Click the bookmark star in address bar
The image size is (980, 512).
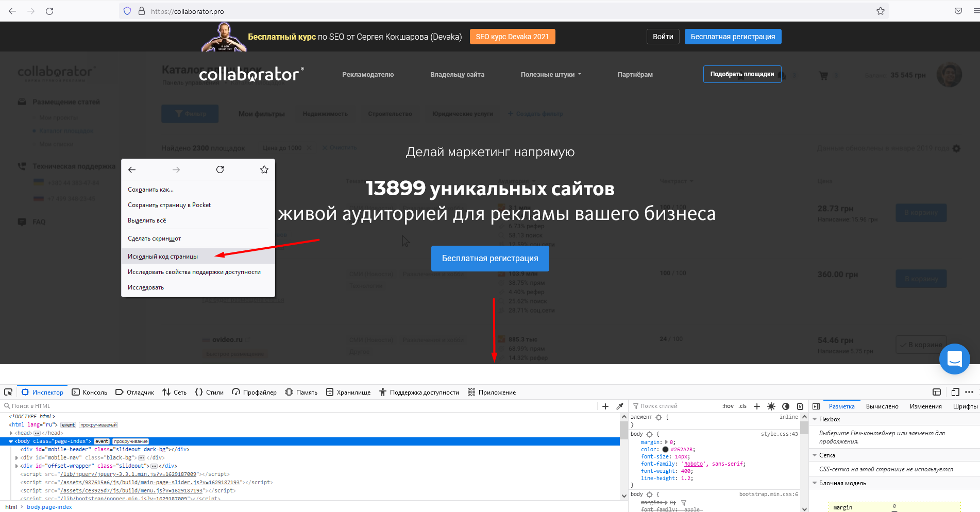(x=881, y=11)
